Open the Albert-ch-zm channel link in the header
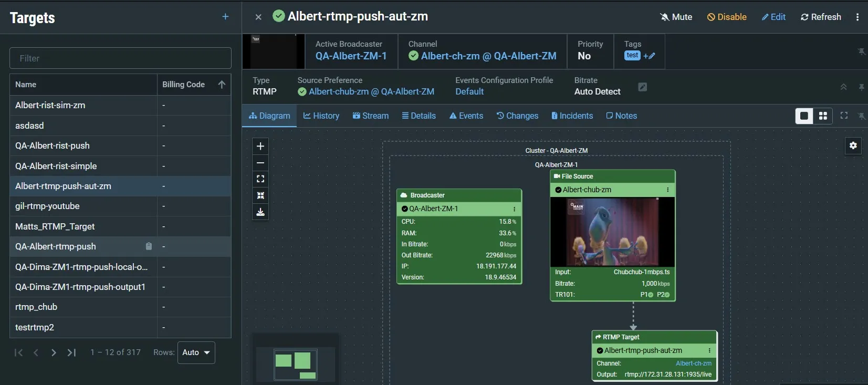The width and height of the screenshot is (868, 385). pos(489,56)
